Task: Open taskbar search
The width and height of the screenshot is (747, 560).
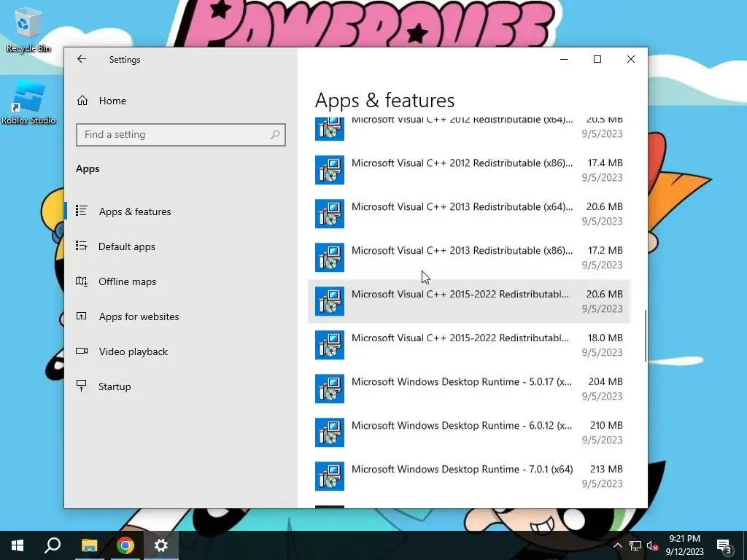Action: 53,545
